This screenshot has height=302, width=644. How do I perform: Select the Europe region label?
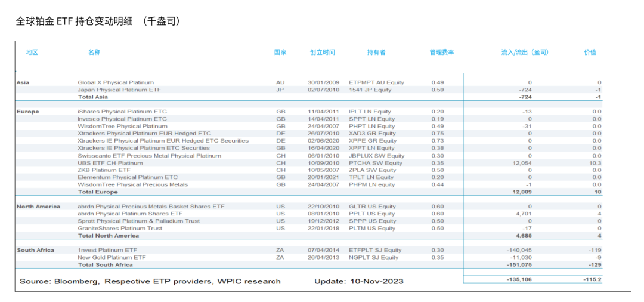pos(28,112)
